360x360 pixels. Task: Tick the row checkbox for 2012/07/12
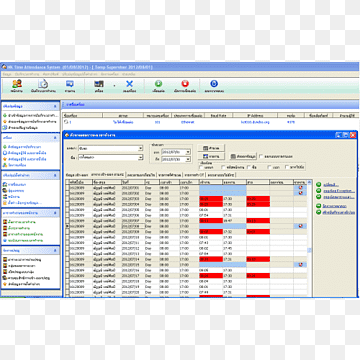click(67, 248)
